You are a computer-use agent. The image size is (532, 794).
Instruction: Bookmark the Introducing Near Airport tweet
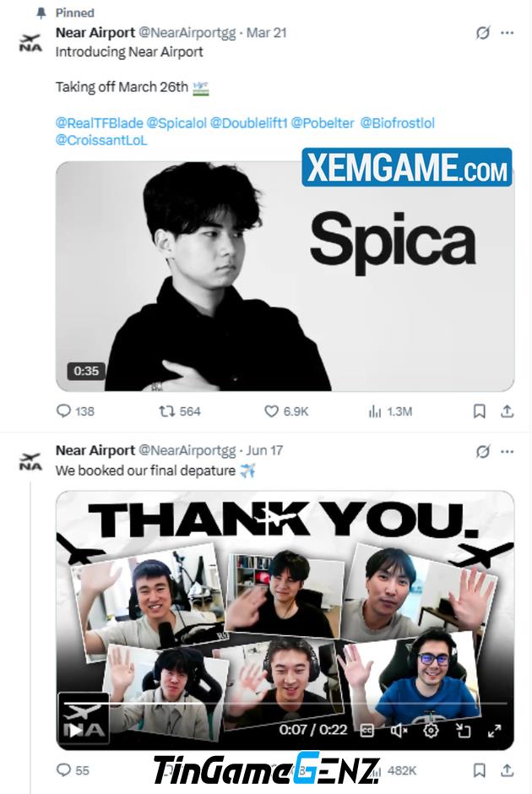click(479, 411)
